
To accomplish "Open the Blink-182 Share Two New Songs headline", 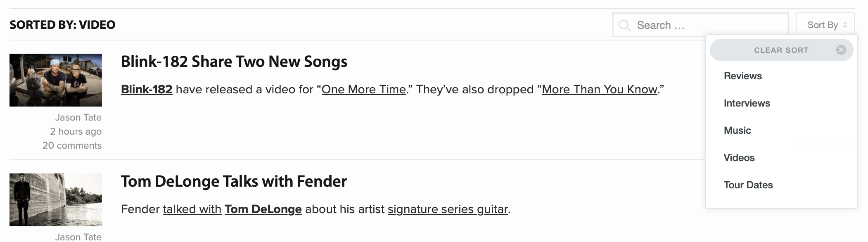I will click(x=234, y=62).
